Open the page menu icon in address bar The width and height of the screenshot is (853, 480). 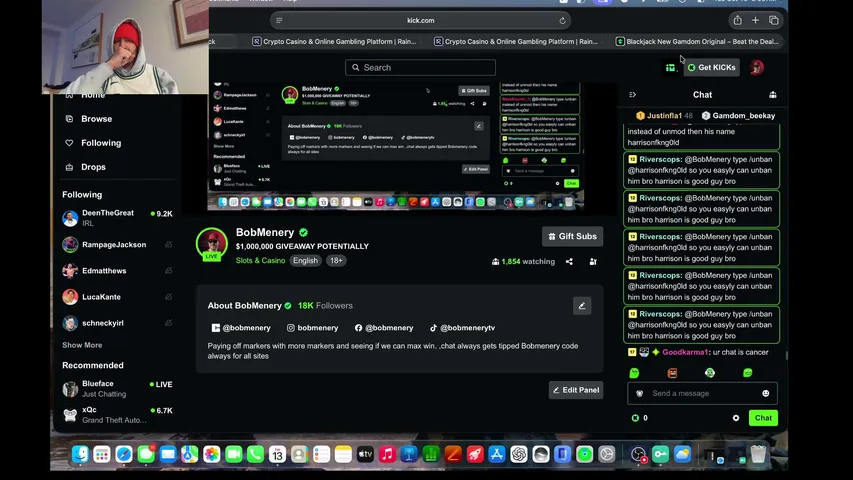(279, 21)
